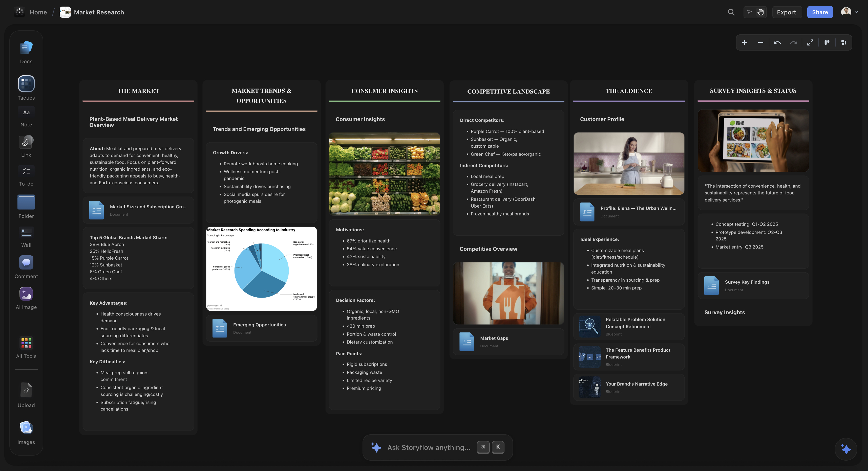Open the All Tools panel
Viewport: 868px width, 471px height.
26,343
